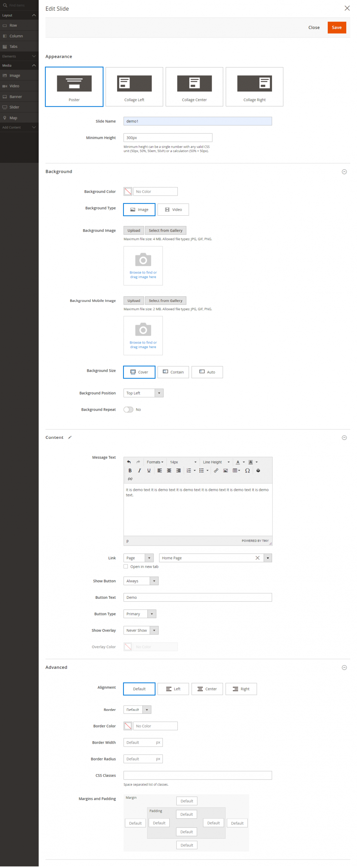Open the table insert tool
This screenshot has width=357, height=868.
point(236,470)
